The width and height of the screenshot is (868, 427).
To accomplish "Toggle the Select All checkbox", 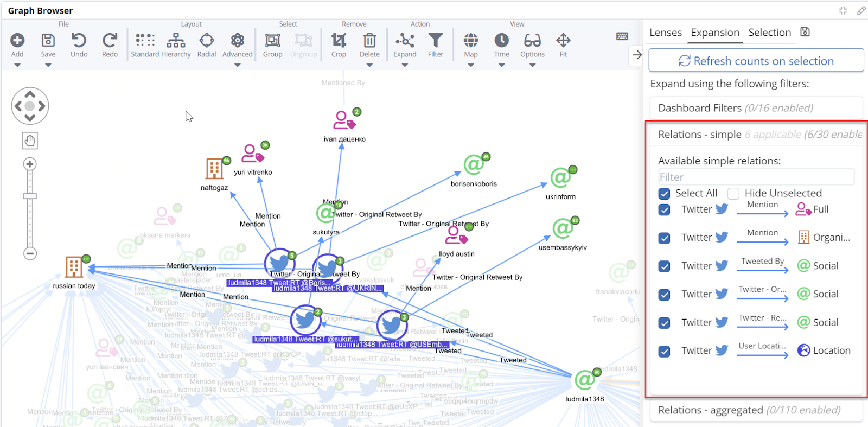I will (664, 194).
